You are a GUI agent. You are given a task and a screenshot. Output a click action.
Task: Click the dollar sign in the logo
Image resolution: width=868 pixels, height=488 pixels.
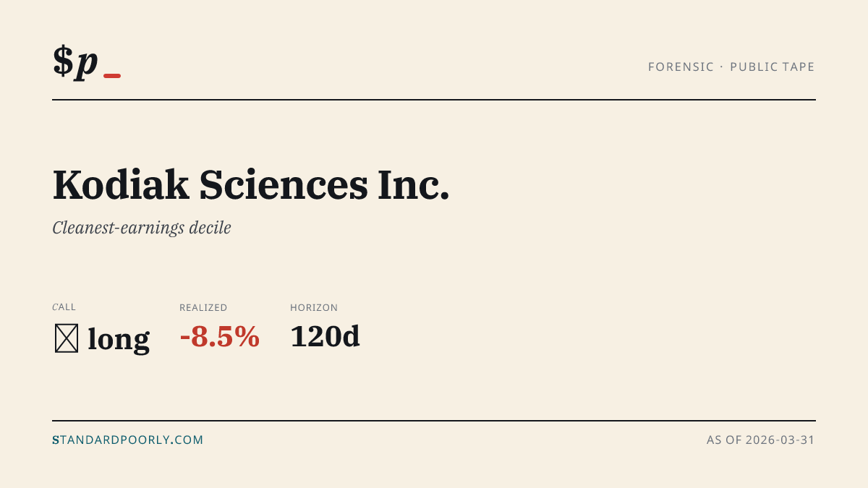(x=63, y=61)
